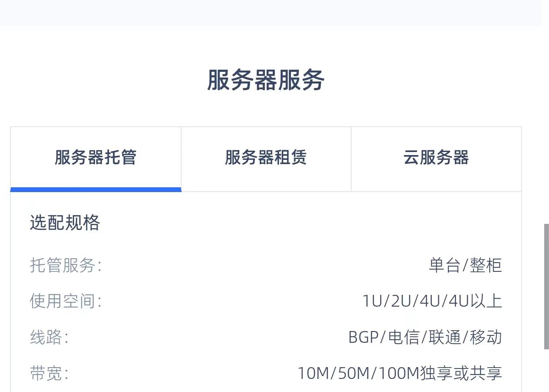Click the scrollbar track above the thumb
Viewport: 549px width, 392px height.
click(x=546, y=131)
